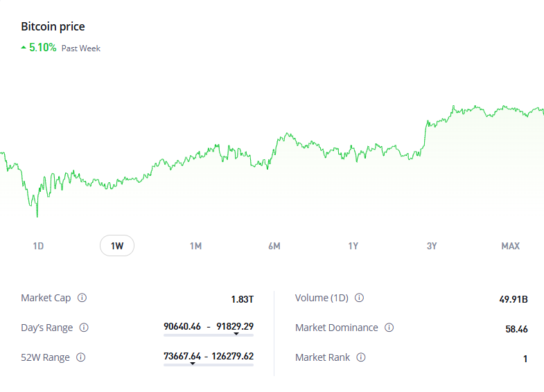Click the Day's Range slider marker

pos(236,334)
